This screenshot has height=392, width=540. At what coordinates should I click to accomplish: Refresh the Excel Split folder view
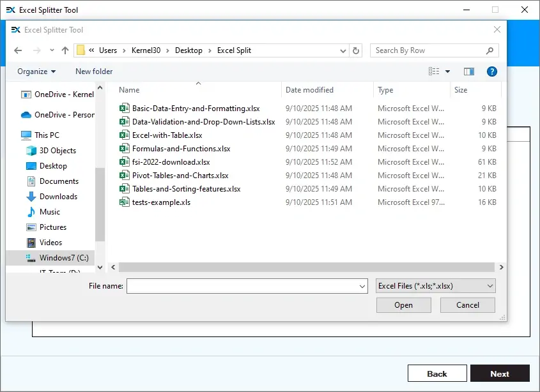tap(357, 50)
